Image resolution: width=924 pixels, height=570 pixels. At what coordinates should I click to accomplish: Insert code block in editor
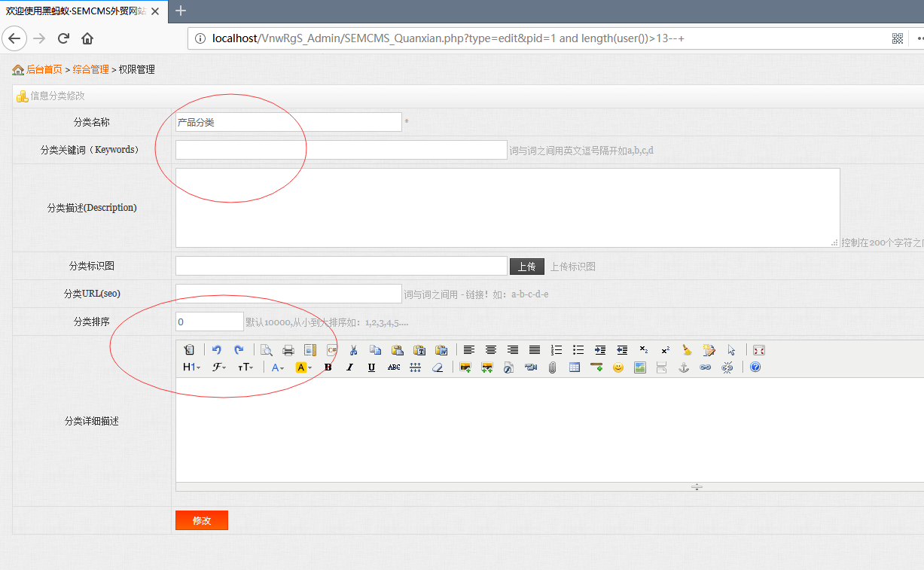[332, 350]
